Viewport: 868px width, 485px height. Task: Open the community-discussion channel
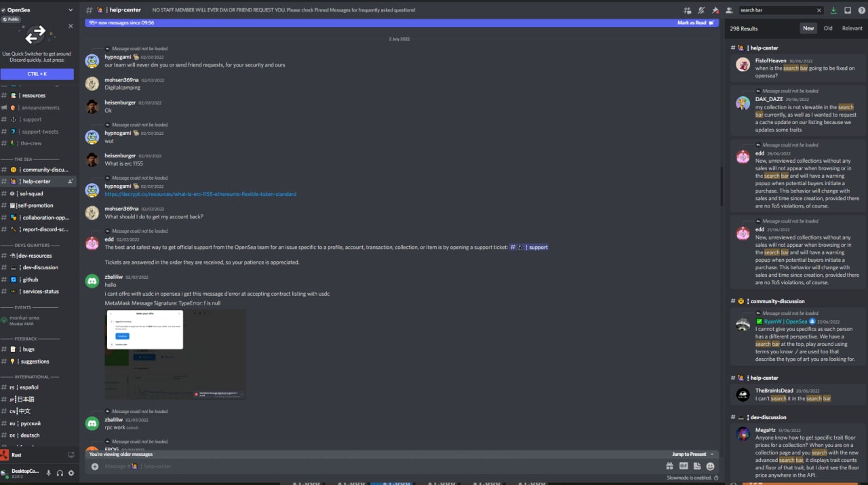click(x=38, y=170)
